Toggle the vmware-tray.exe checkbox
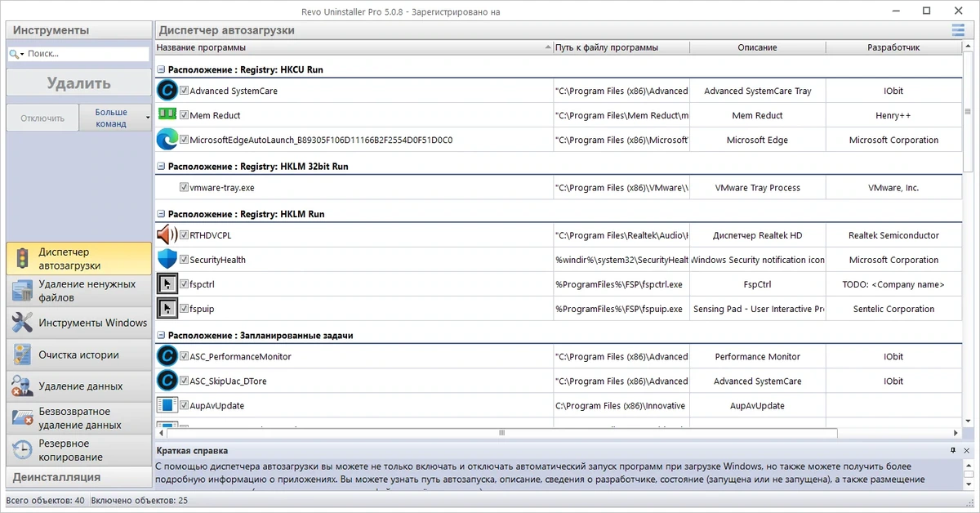Image resolution: width=980 pixels, height=513 pixels. coord(184,187)
